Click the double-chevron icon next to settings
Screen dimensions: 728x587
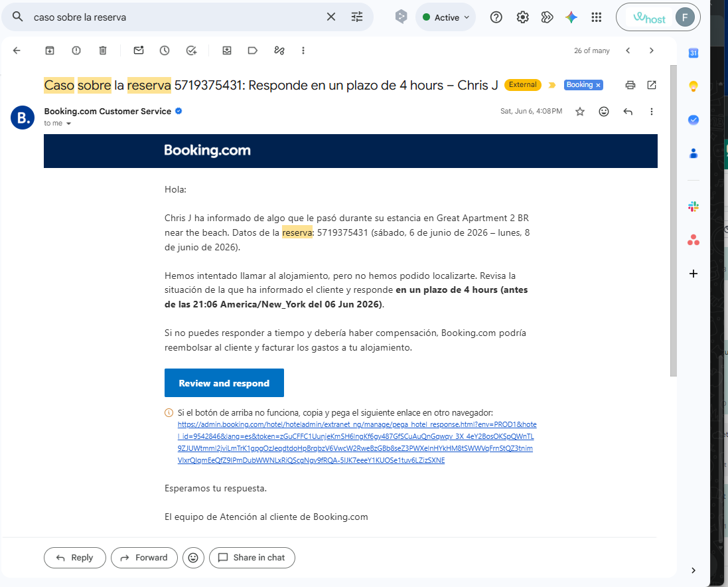[547, 18]
